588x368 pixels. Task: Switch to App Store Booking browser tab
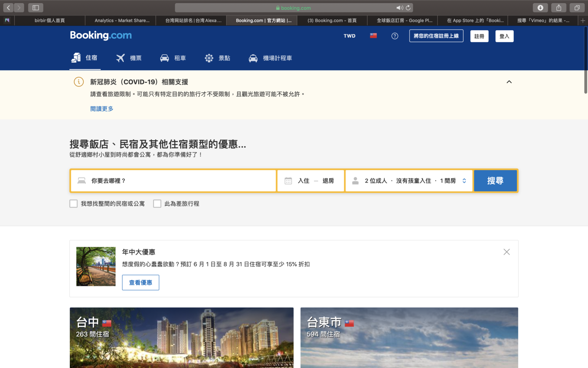point(473,20)
